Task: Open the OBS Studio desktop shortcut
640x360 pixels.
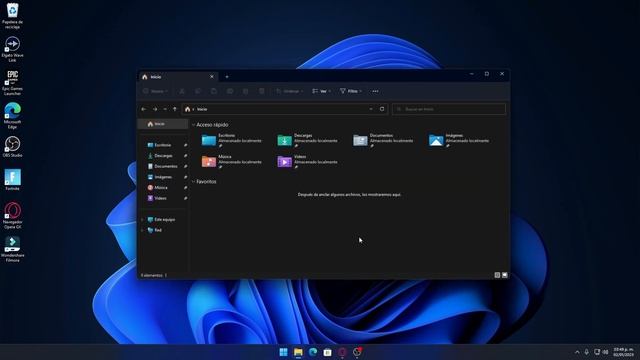Action: click(12, 147)
